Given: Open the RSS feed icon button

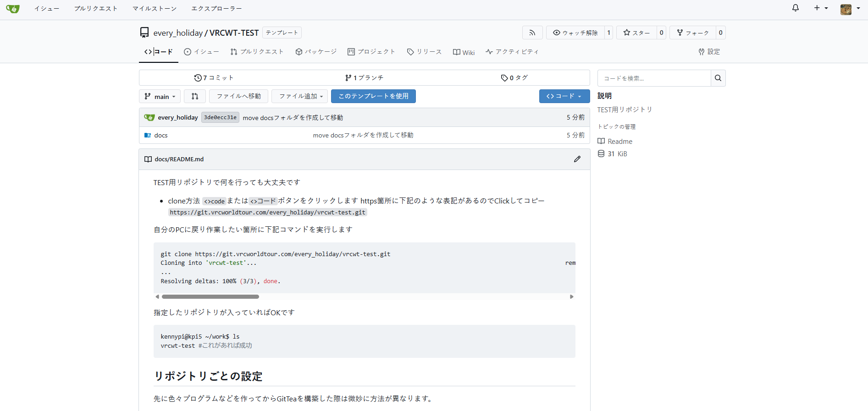Looking at the screenshot, I should [532, 33].
